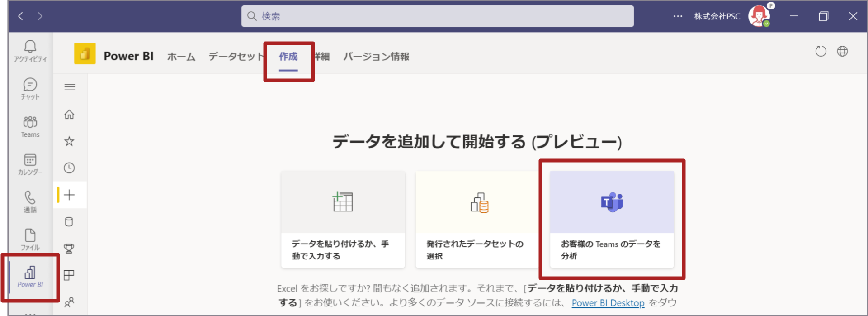
Task: Select the Teams data analysis card
Action: pyautogui.click(x=612, y=219)
